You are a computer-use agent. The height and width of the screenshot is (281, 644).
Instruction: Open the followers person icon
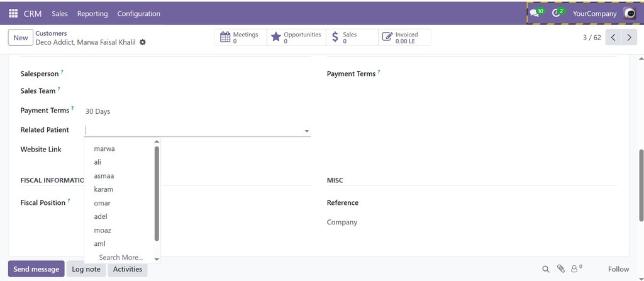click(x=576, y=268)
